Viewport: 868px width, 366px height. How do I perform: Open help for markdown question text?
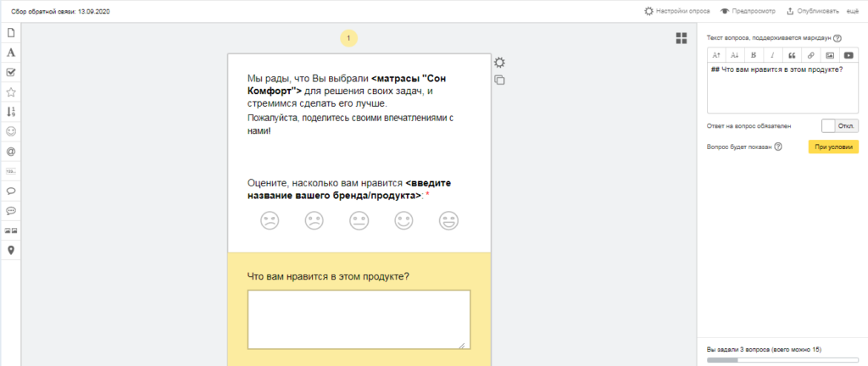pos(837,38)
